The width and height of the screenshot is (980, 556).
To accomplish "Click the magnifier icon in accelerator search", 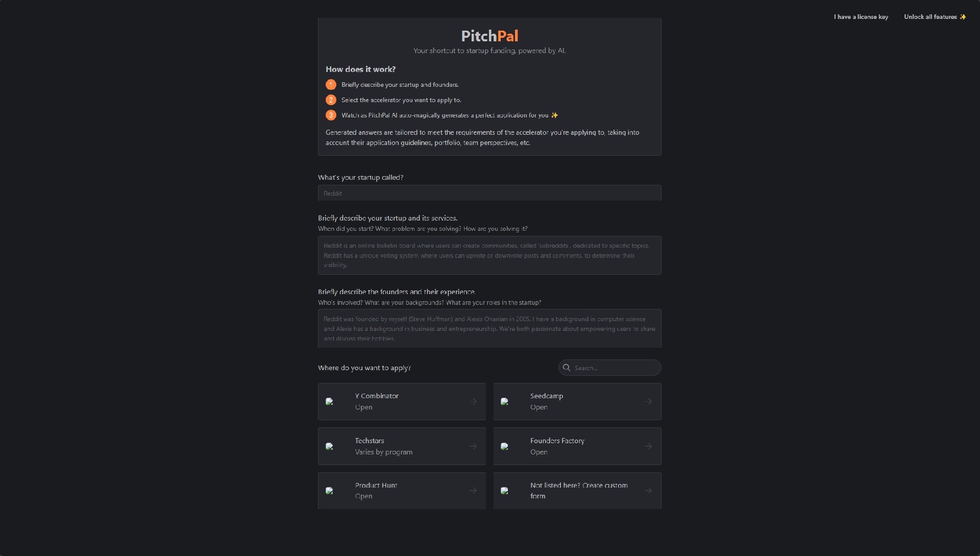I will click(567, 368).
